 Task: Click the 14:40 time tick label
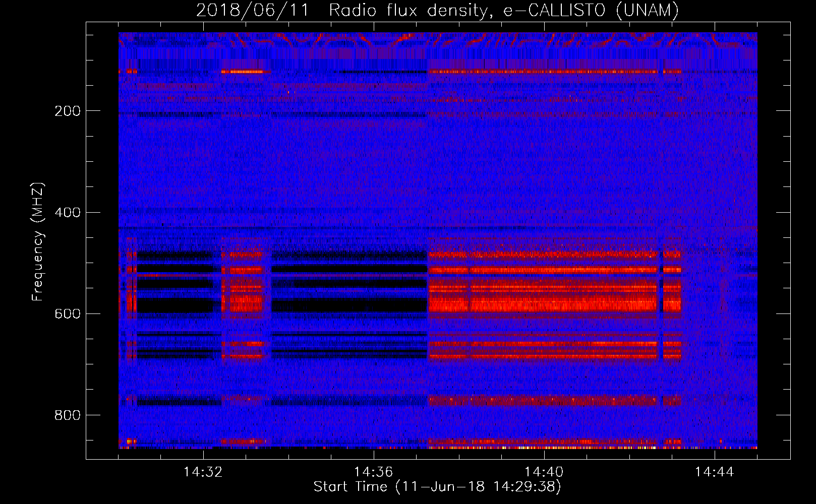point(544,472)
